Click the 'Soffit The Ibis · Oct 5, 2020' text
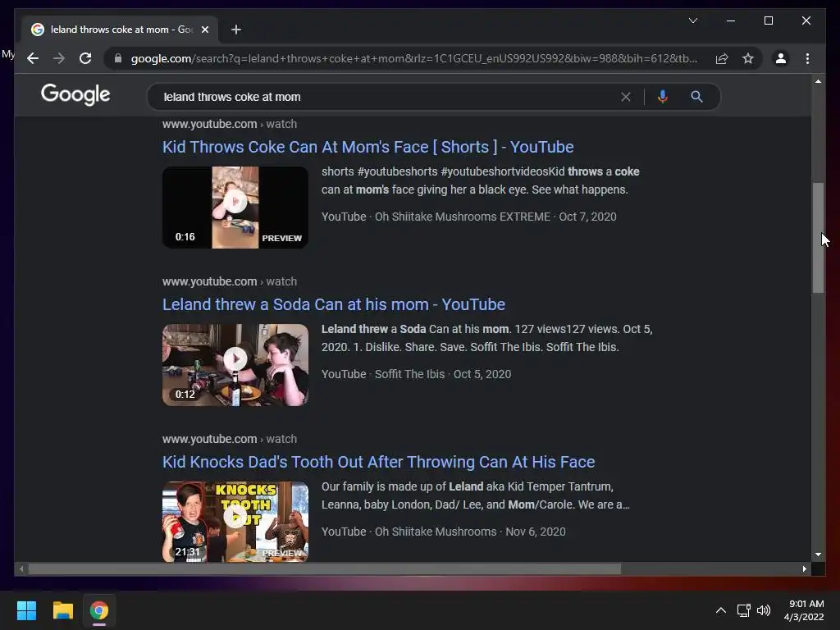This screenshot has width=840, height=630. coord(442,374)
